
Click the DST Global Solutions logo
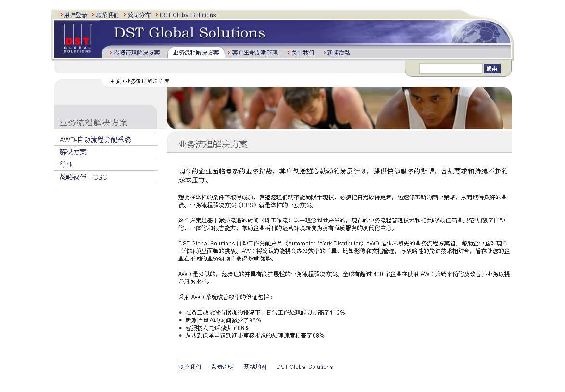pos(77,39)
